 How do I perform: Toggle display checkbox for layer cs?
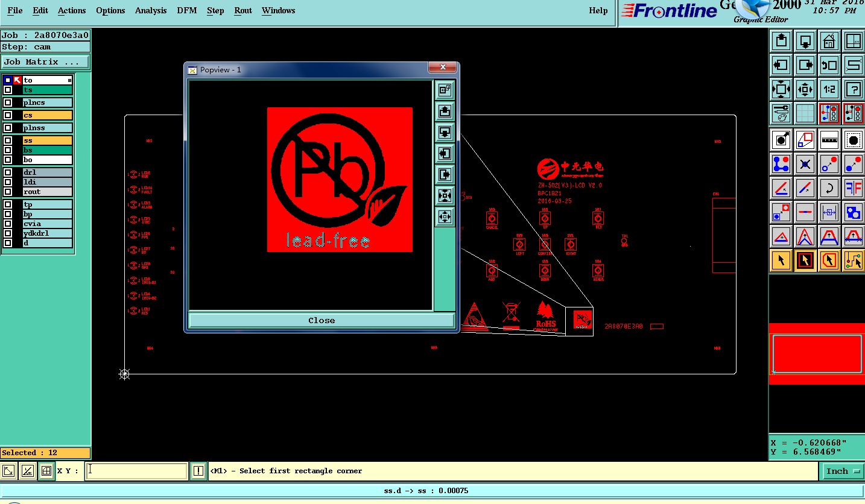[x=7, y=115]
